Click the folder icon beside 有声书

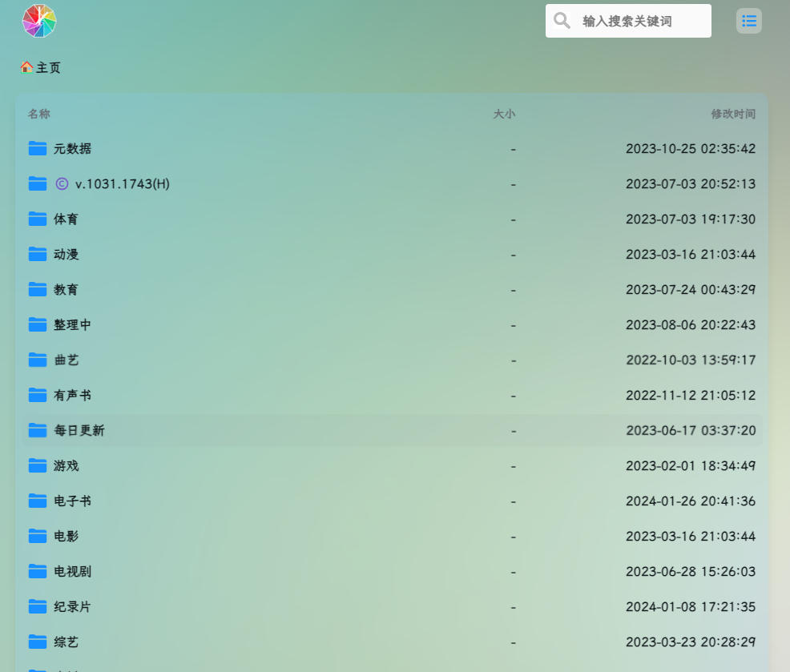pyautogui.click(x=38, y=395)
